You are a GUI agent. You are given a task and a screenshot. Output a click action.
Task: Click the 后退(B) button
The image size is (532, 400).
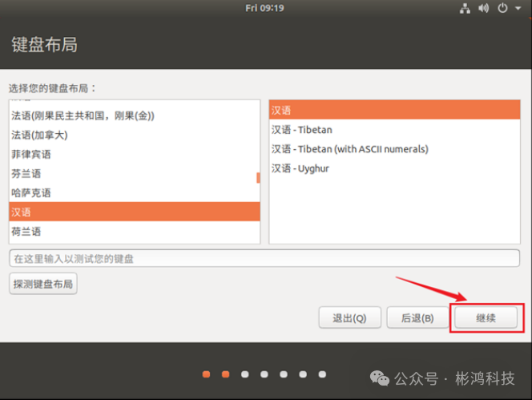pyautogui.click(x=417, y=317)
